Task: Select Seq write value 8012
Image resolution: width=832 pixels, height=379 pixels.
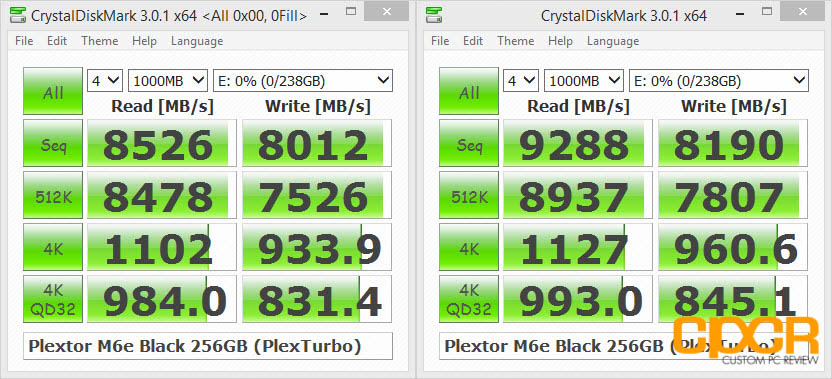Action: coord(317,143)
